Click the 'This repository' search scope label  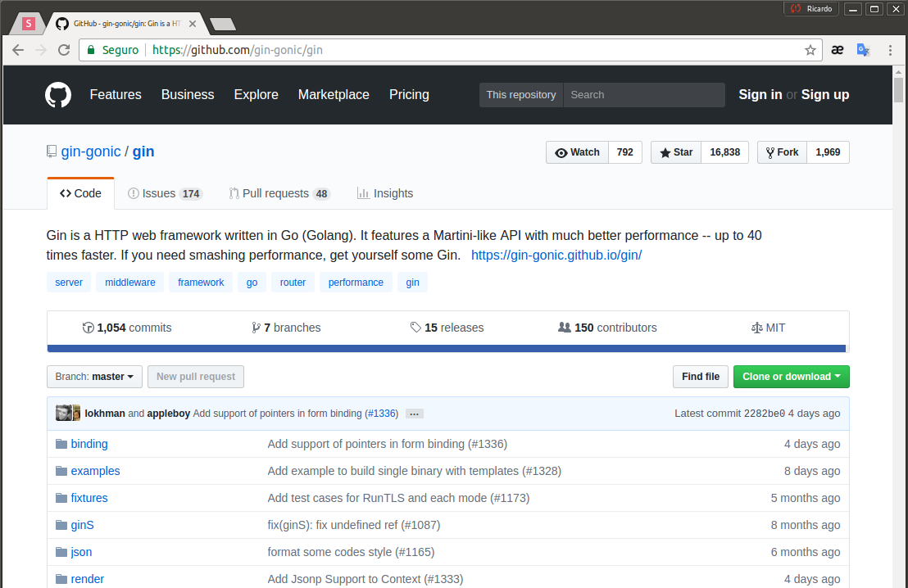pos(521,95)
